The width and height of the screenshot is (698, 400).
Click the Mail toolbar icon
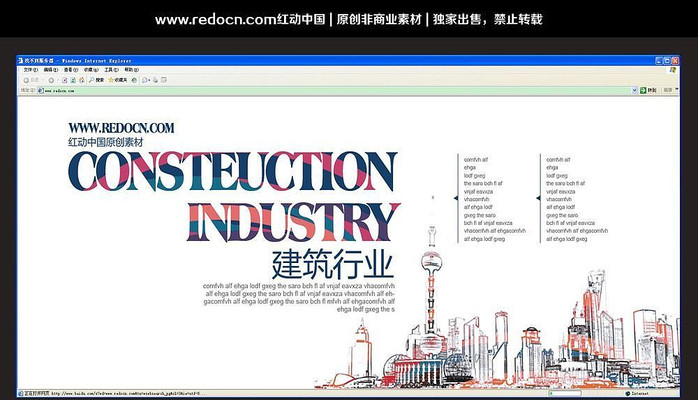(x=145, y=80)
